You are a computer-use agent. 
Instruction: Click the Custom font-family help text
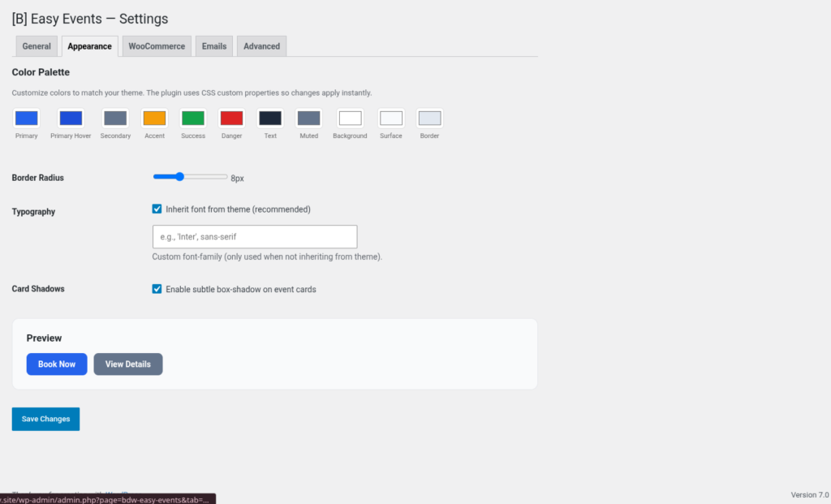click(x=267, y=256)
